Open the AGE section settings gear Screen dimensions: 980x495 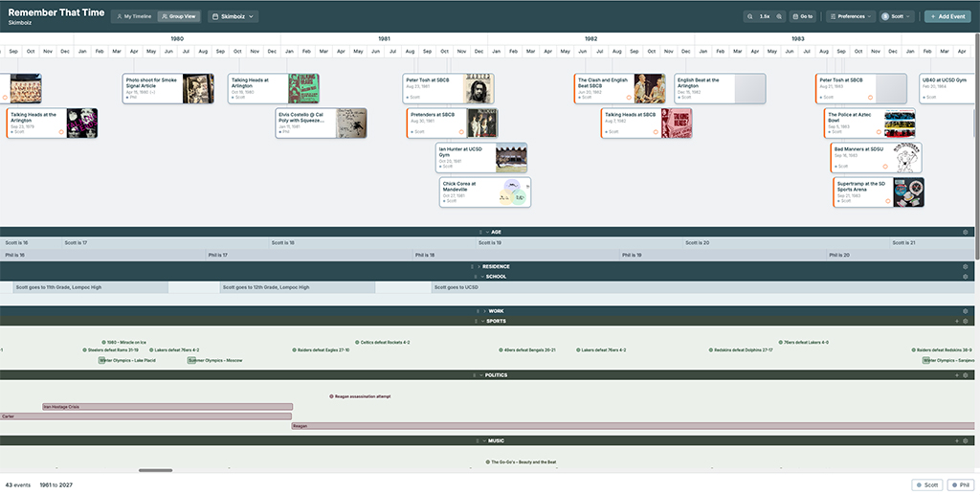click(x=965, y=232)
